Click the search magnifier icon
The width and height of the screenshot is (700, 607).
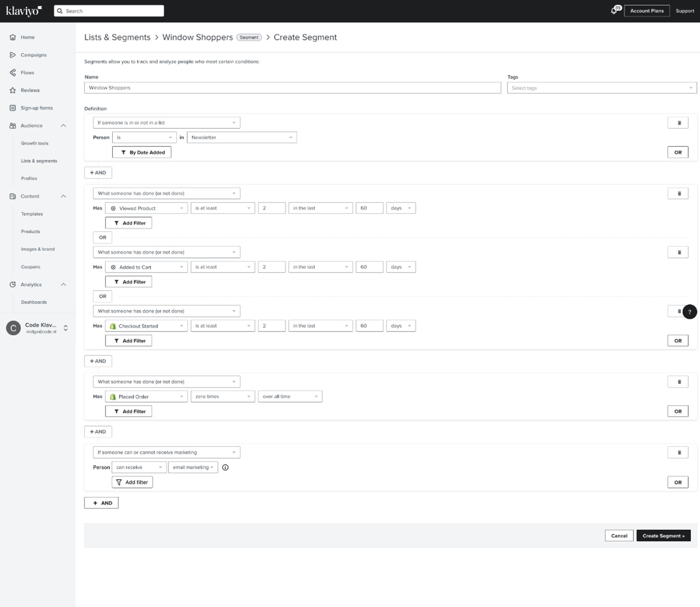point(60,11)
